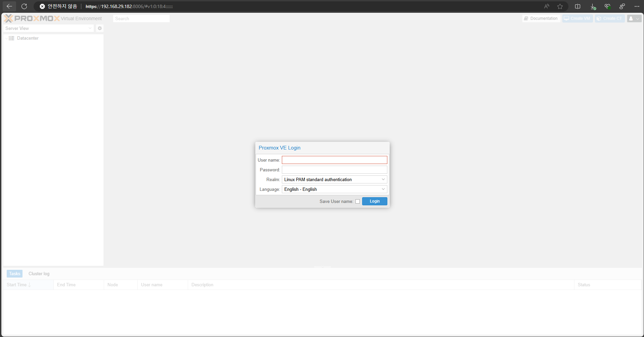
Task: Click the browser address bar URL
Action: pos(129,6)
